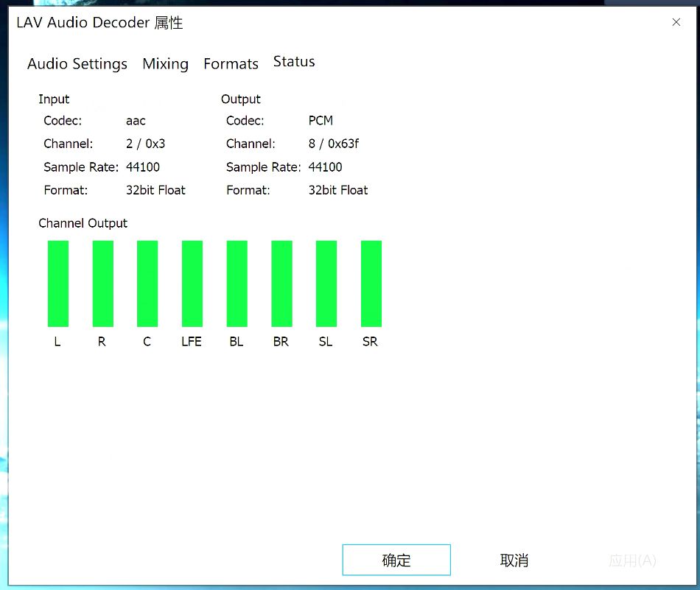The width and height of the screenshot is (700, 590).
Task: Click the 'C' channel label
Action: [x=147, y=342]
